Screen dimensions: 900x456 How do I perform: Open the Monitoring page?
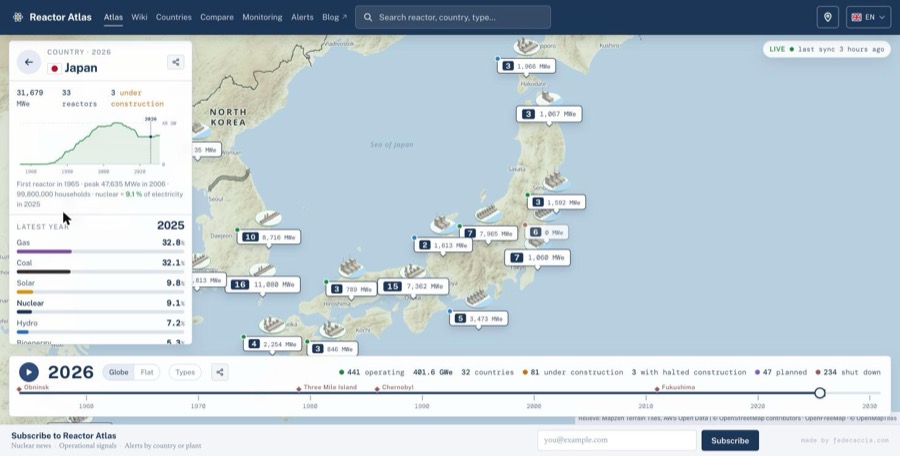coord(262,17)
